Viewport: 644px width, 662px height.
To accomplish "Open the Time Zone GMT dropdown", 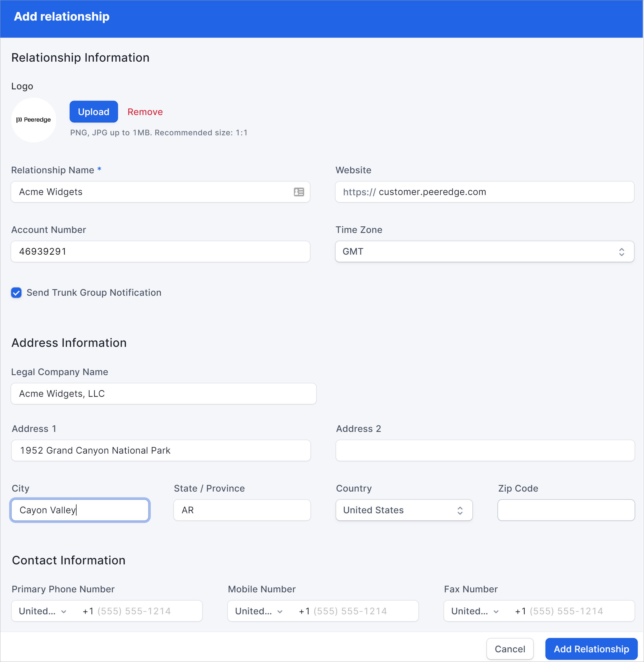I will click(484, 251).
